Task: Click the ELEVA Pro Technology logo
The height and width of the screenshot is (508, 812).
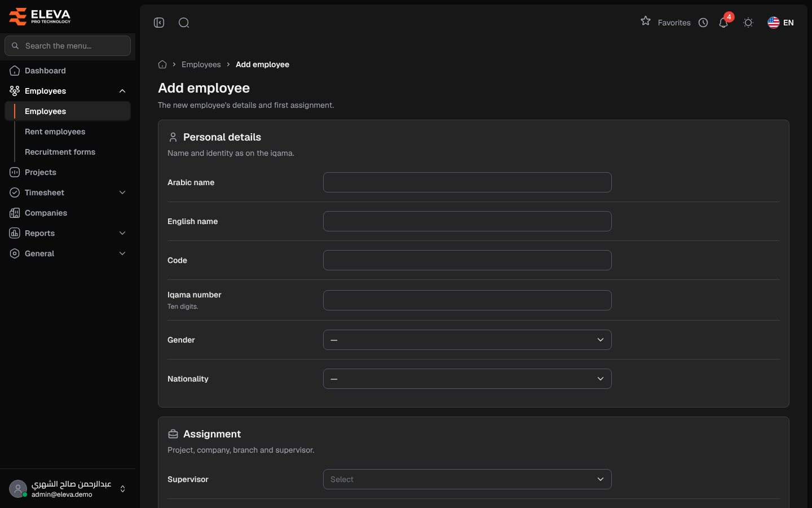Action: (x=40, y=16)
